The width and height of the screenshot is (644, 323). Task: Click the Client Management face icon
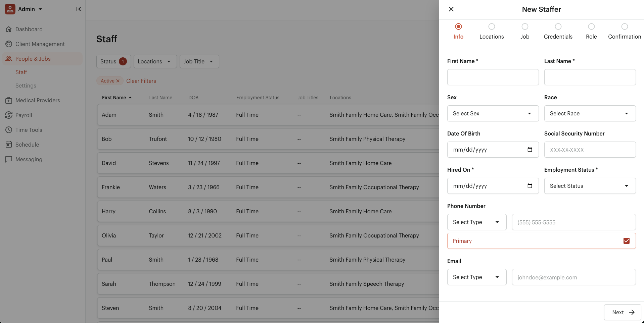pos(9,44)
